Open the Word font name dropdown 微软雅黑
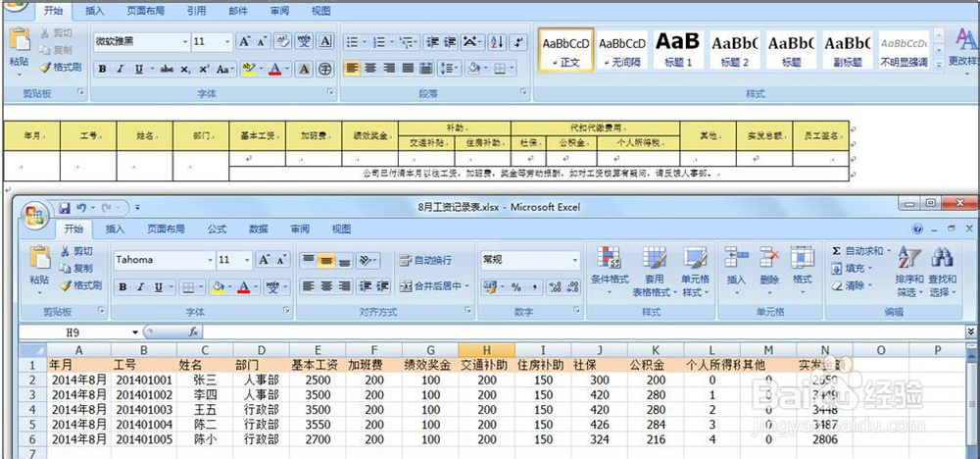Viewport: 980px width, 459px height. (x=186, y=42)
